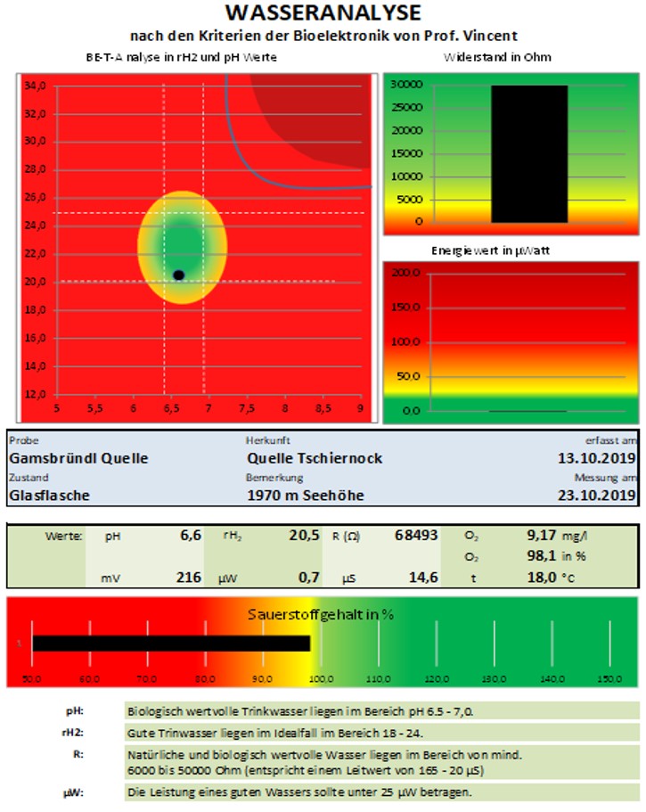Select the O2 value 9,17 mg/l cell
Screen dimensions: 646x812
pos(544,537)
